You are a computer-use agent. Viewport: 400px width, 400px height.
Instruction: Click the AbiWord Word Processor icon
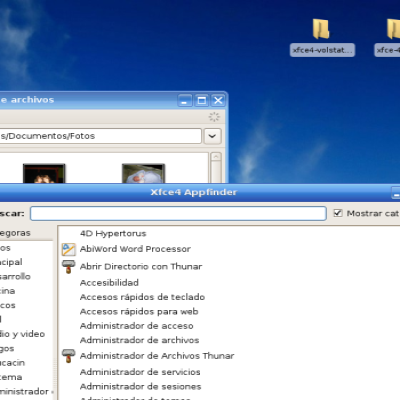point(69,249)
